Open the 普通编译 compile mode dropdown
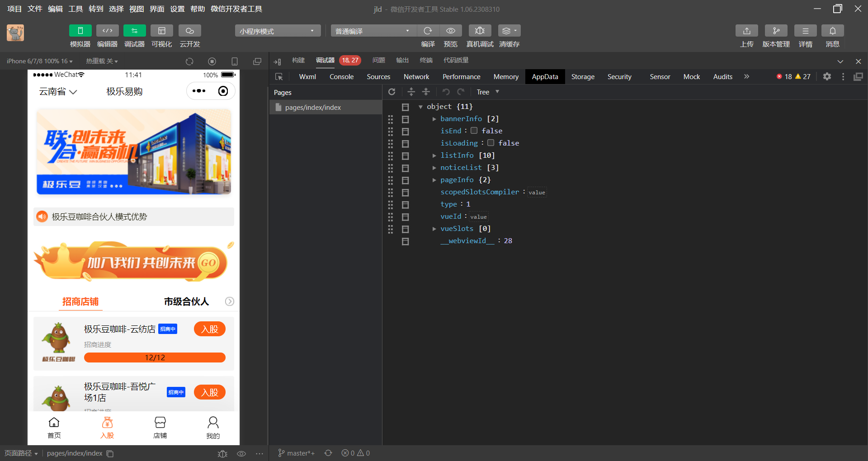Screen dimensions: 868x461 click(x=373, y=31)
